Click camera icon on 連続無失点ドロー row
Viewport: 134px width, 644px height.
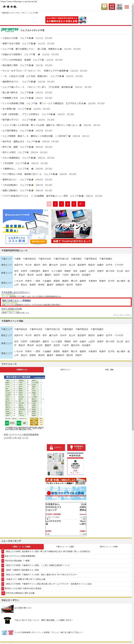tap(35, 82)
